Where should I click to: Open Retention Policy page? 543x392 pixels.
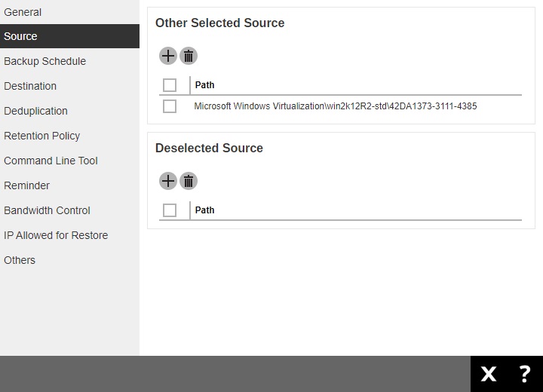41,136
